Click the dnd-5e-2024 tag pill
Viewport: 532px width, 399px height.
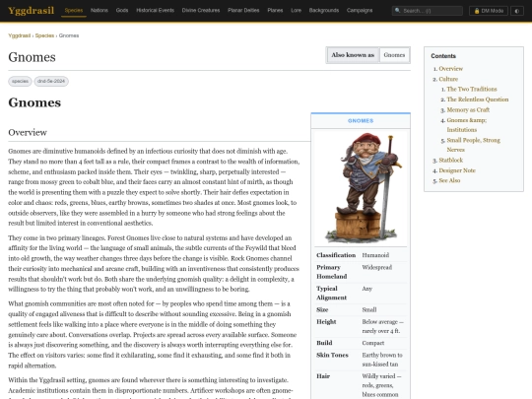pyautogui.click(x=51, y=81)
